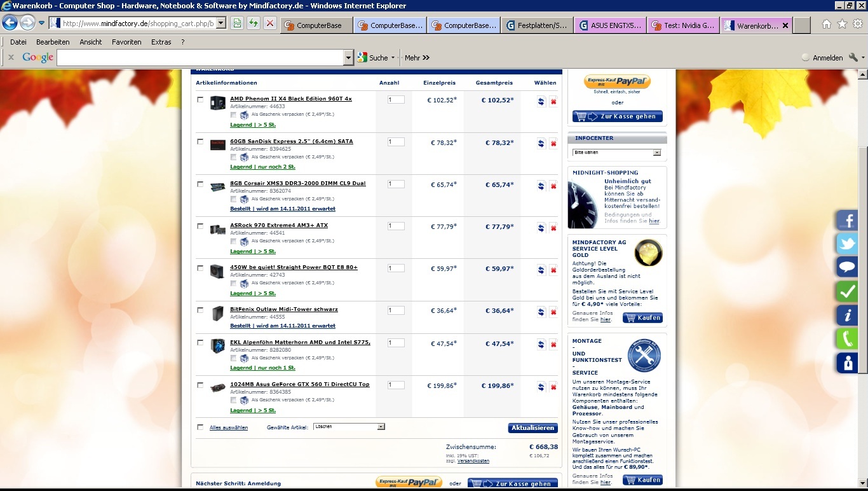Update quantity icon for be quiet! power supply row

541,270
